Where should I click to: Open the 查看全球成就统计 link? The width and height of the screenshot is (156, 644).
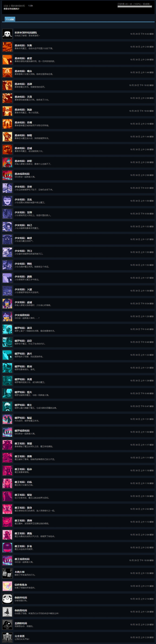click(11, 9)
